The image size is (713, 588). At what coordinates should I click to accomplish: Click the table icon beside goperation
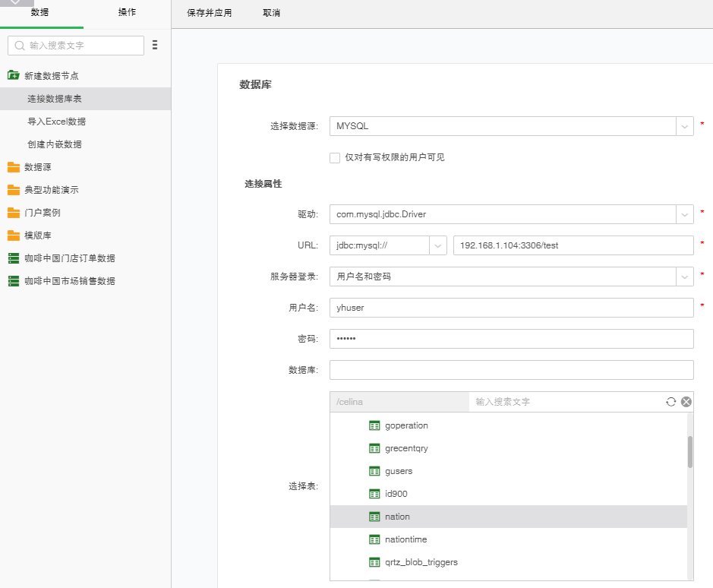374,425
